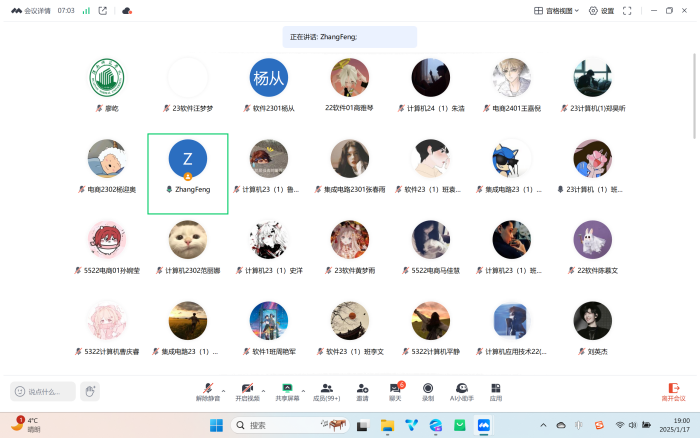The width and height of the screenshot is (700, 438).
Task: Show hidden system tray icons chevron
Action: coord(543,425)
